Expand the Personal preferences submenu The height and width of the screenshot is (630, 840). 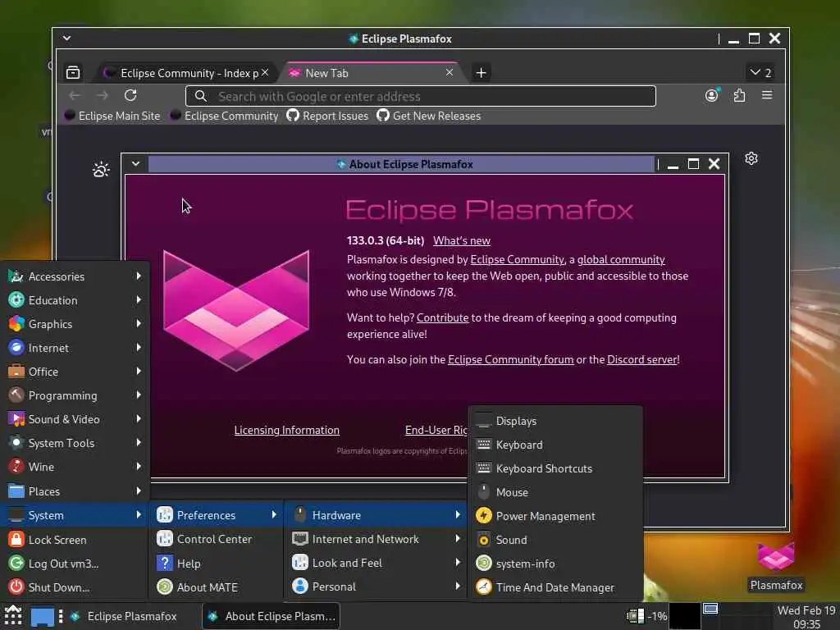(x=376, y=587)
